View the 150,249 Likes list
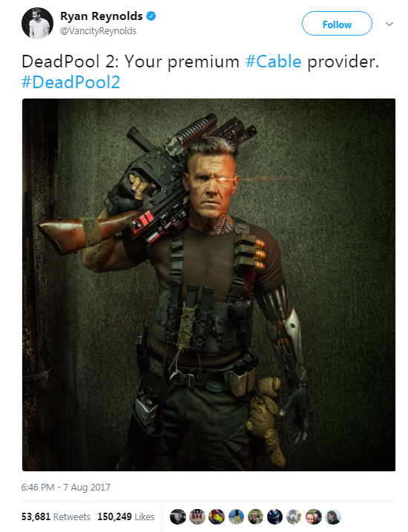 (126, 516)
